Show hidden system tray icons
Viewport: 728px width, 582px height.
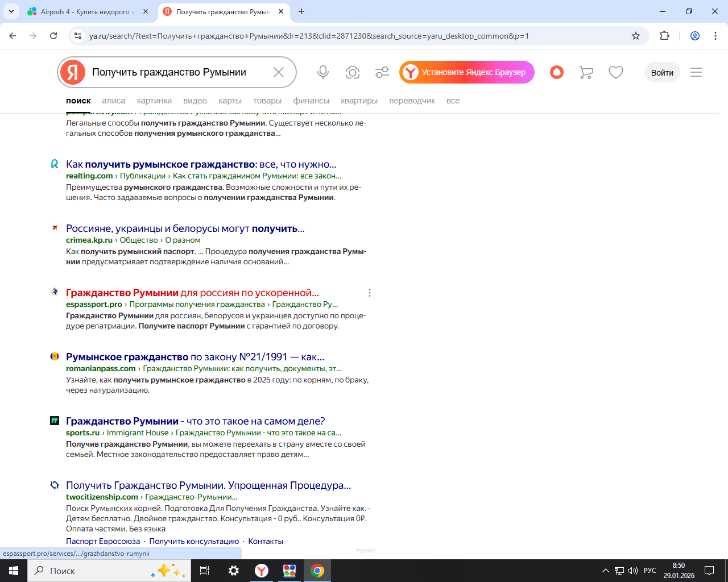pyautogui.click(x=605, y=571)
